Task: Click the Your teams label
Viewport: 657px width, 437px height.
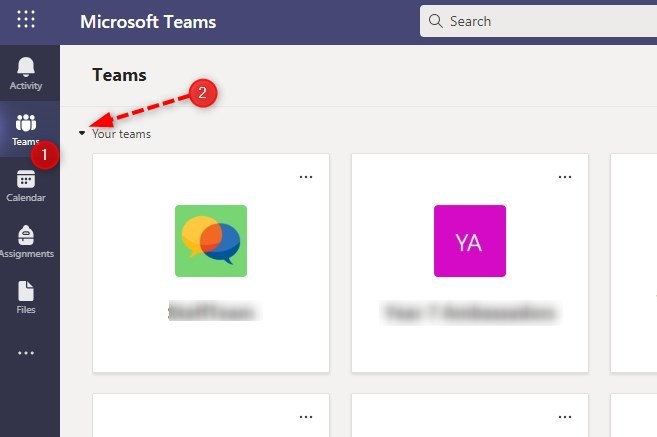Action: 121,133
